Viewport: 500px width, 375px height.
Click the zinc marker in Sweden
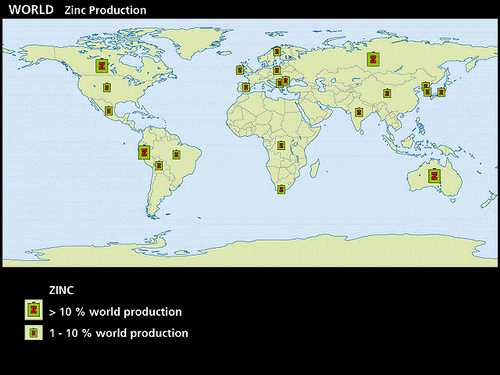tap(277, 51)
